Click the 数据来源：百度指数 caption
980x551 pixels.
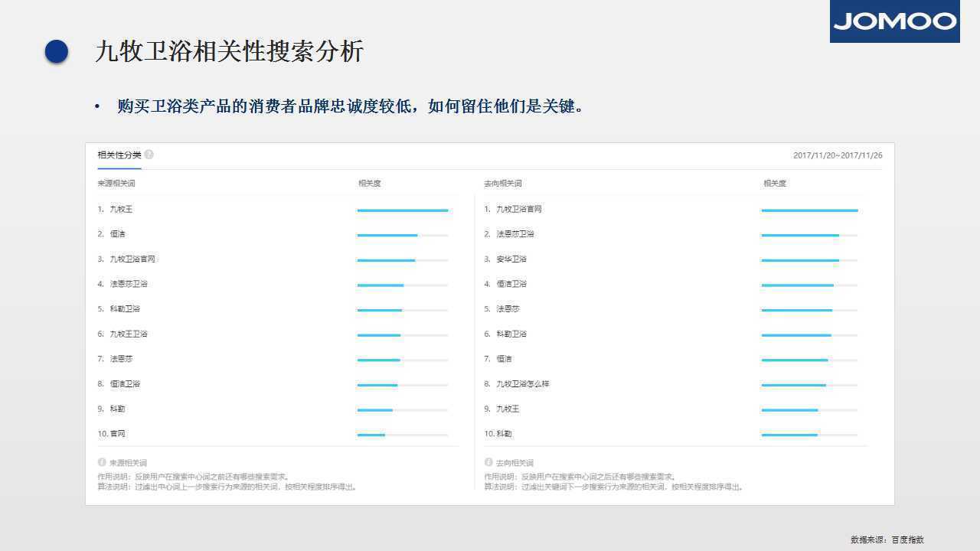click(887, 540)
